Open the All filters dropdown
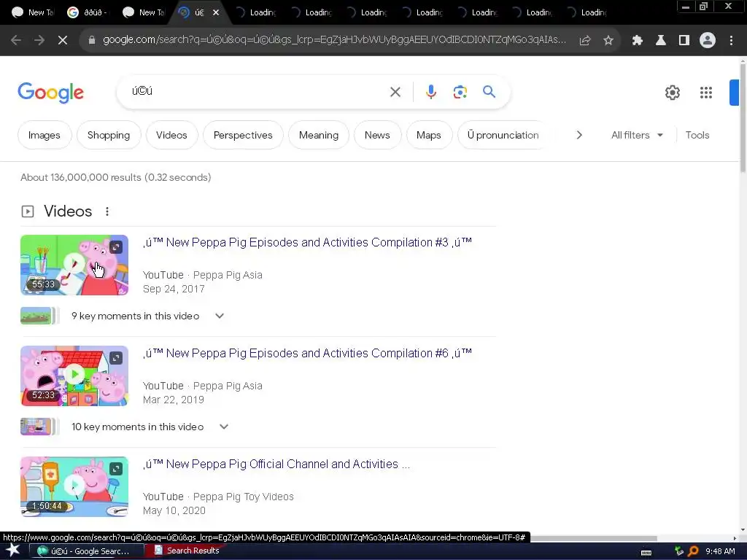This screenshot has width=747, height=560. (637, 135)
